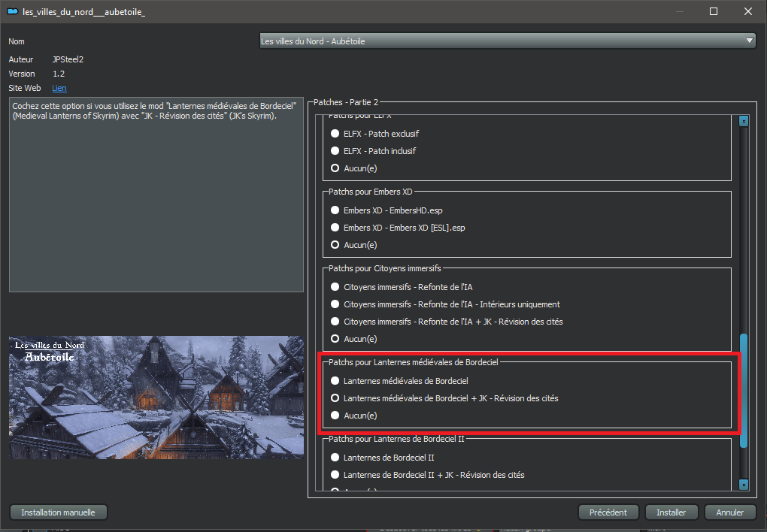Click the "Site Web" label
The image size is (767, 532).
(x=25, y=88)
